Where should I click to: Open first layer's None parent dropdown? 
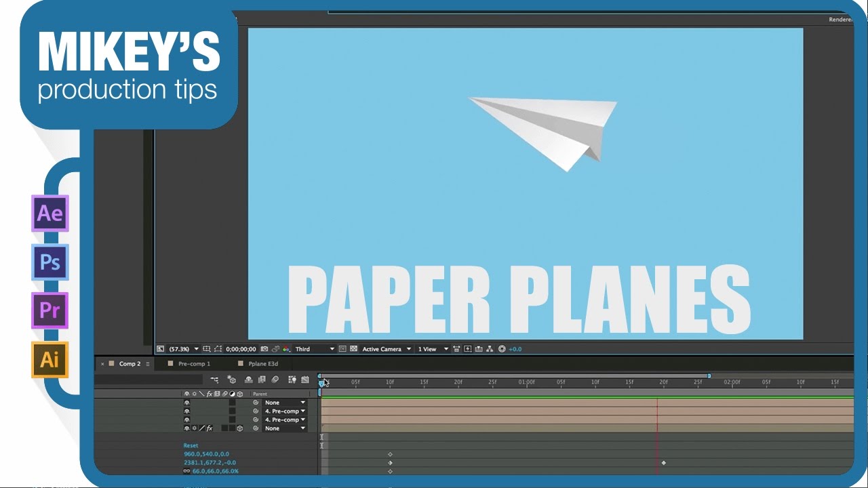coord(285,403)
